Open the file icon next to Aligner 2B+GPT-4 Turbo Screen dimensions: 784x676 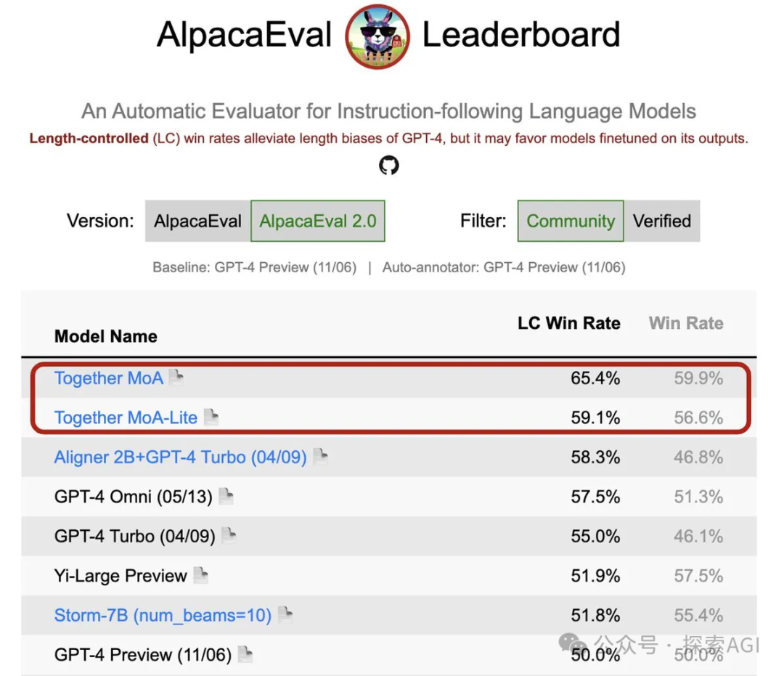coord(320,457)
